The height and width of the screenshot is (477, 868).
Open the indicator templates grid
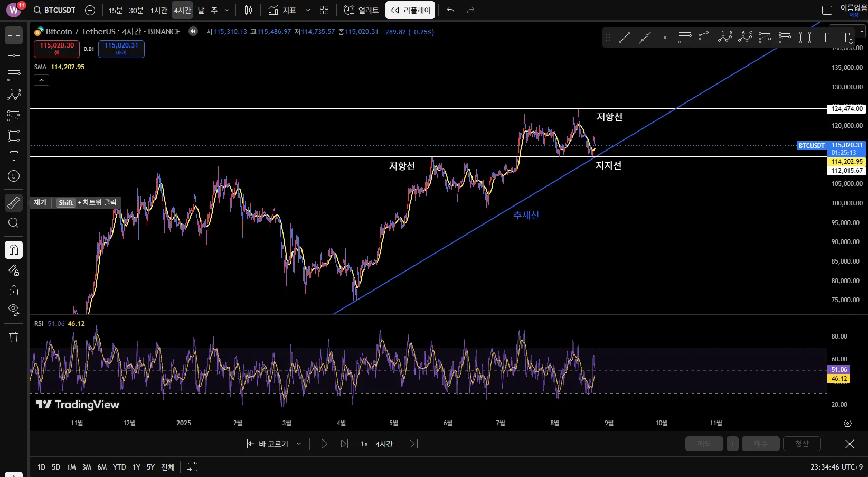click(x=324, y=10)
